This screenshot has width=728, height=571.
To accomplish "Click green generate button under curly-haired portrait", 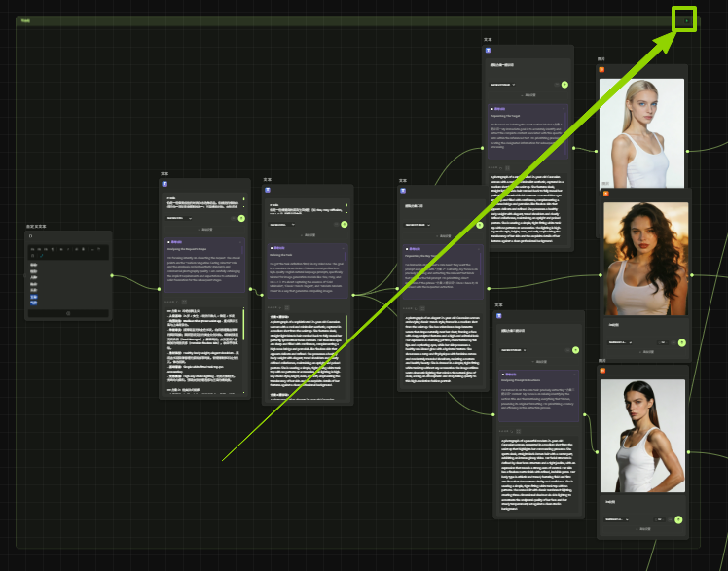I will (x=681, y=342).
